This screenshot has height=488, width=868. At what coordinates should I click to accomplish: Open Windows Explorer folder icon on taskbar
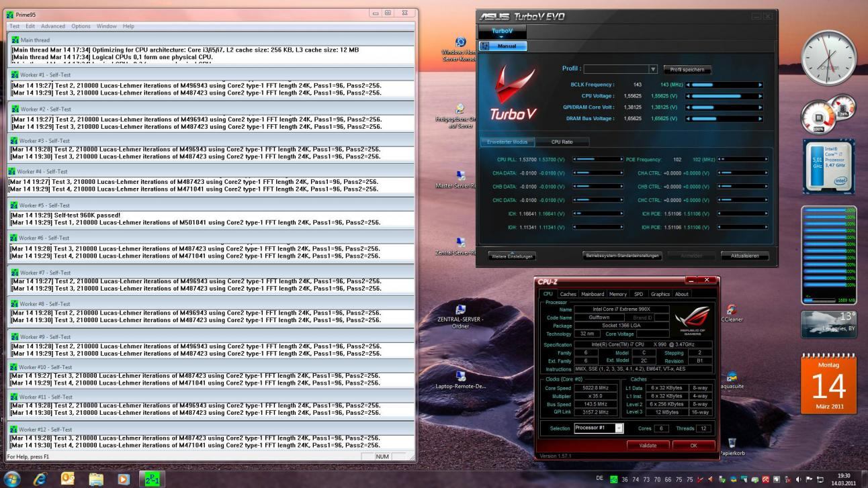(96, 479)
